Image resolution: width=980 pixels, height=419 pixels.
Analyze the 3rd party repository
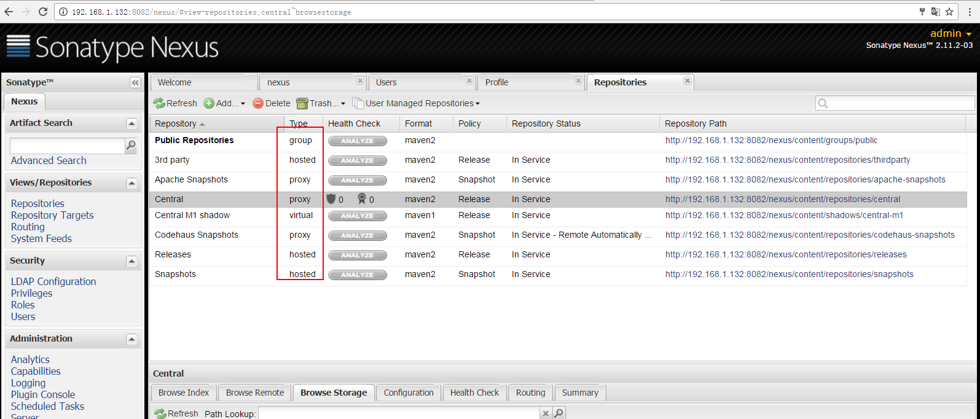[x=358, y=160]
